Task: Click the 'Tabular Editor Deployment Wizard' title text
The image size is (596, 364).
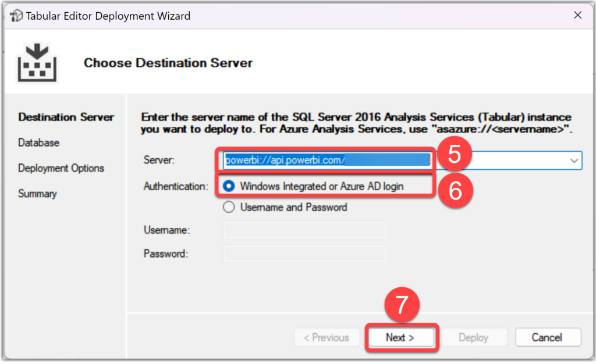Action: point(108,16)
